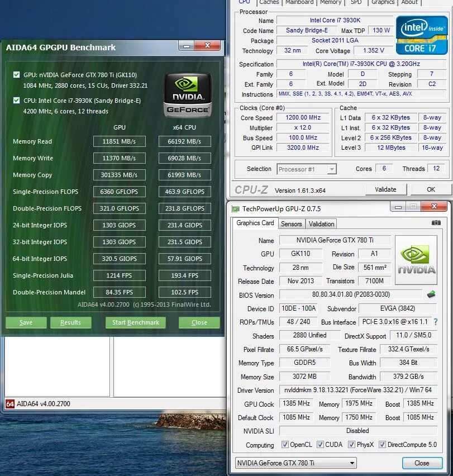Click the GPU-Z Name field GTX 780 Ti

[x=335, y=240]
